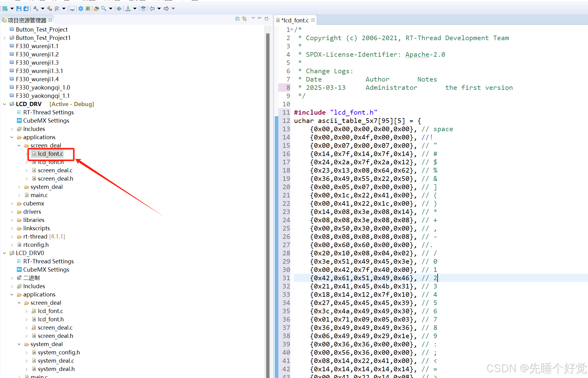
Task: Expand the Button_Test_Project1 project node
Action: pos(5,38)
